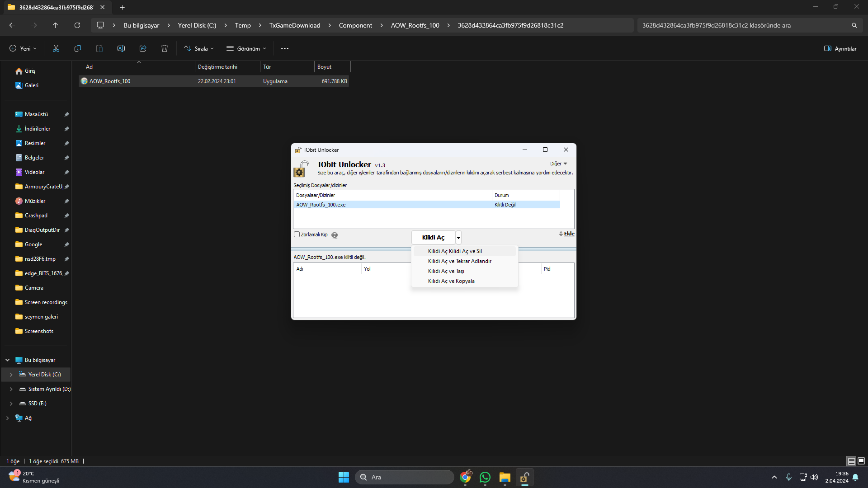Expand the Yerel Disk (C:) tree node
Viewport: 868px width, 488px height.
tap(11, 375)
